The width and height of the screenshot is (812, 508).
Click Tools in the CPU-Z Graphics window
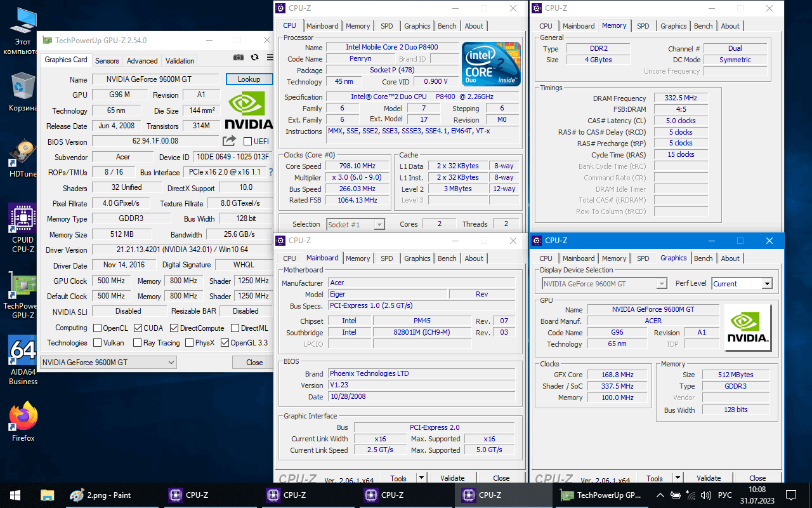[655, 478]
